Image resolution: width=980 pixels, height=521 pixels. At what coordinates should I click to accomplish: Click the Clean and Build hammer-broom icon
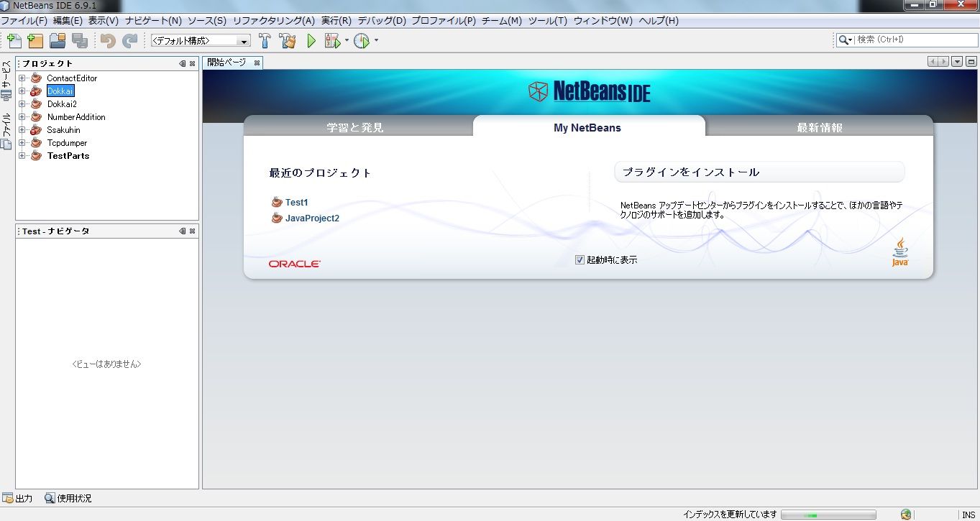coord(288,40)
